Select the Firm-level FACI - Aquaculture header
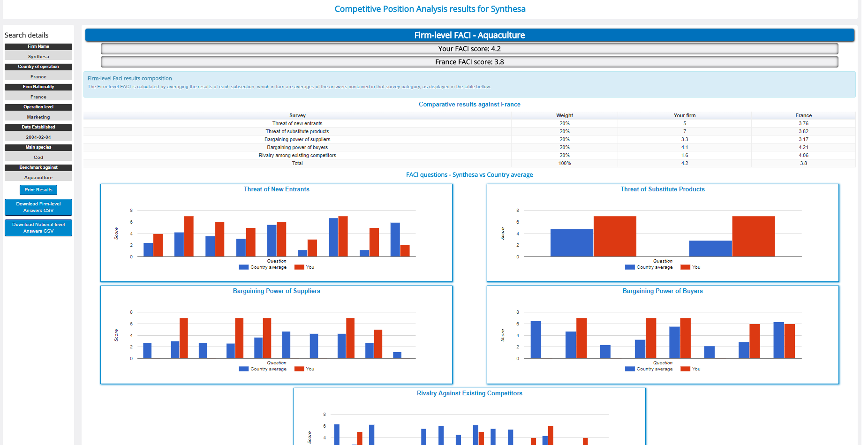Viewport: 868px width, 445px height. 469,35
